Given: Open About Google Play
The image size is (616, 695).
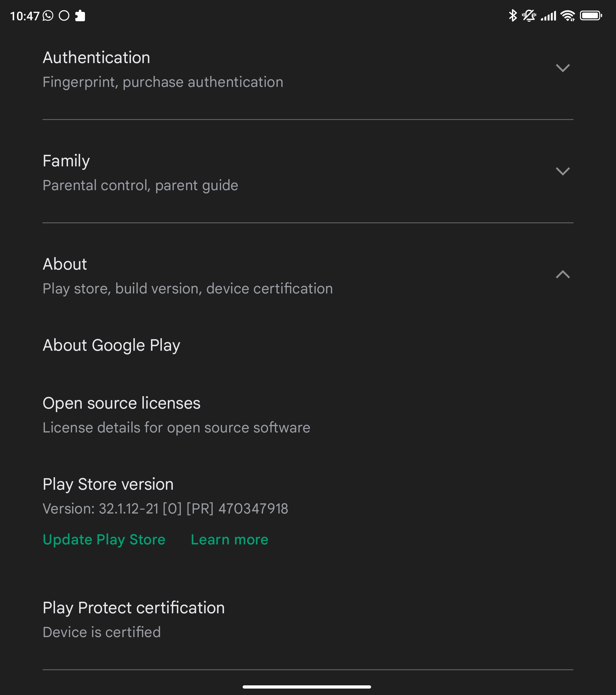Looking at the screenshot, I should click(x=308, y=345).
